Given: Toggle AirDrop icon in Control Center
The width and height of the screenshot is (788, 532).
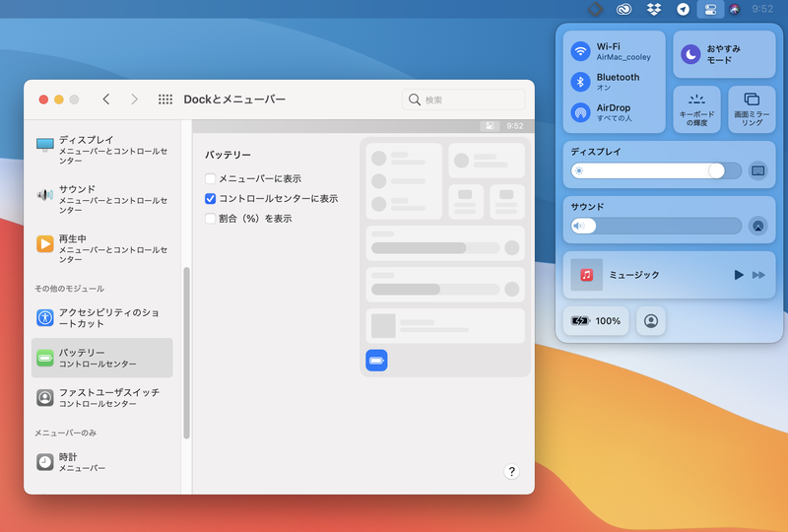Looking at the screenshot, I should [x=580, y=112].
